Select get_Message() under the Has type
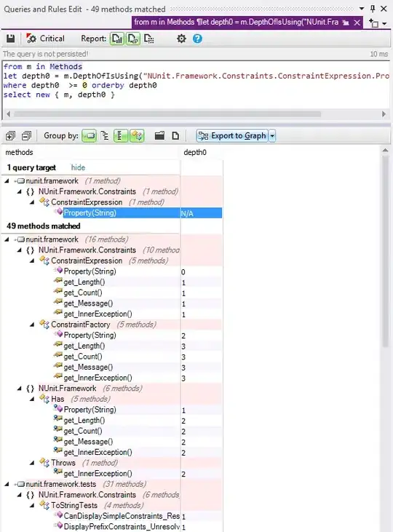This screenshot has width=393, height=532. click(x=88, y=442)
